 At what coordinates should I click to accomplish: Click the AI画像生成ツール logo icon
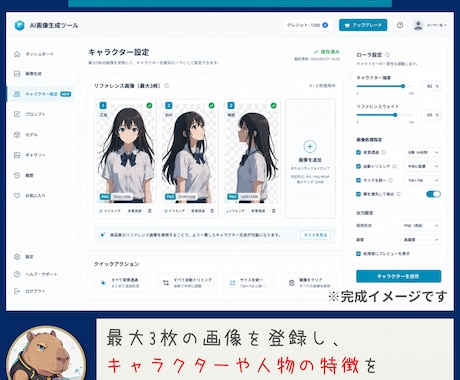(20, 25)
